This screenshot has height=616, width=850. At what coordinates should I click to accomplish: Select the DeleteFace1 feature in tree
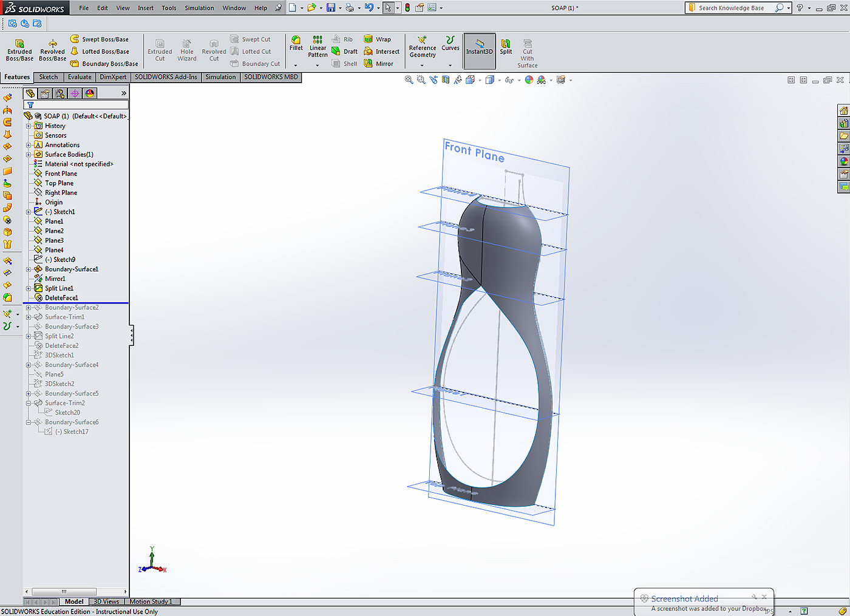[x=61, y=298]
